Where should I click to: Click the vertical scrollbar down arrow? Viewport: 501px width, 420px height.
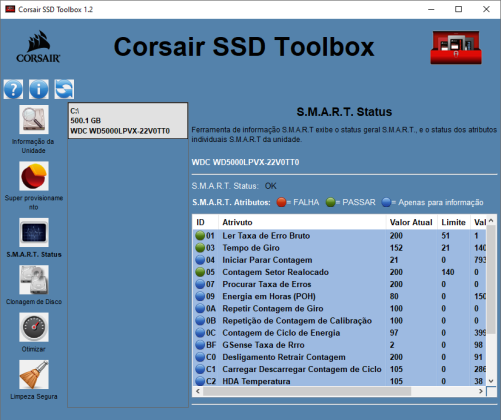[491, 381]
